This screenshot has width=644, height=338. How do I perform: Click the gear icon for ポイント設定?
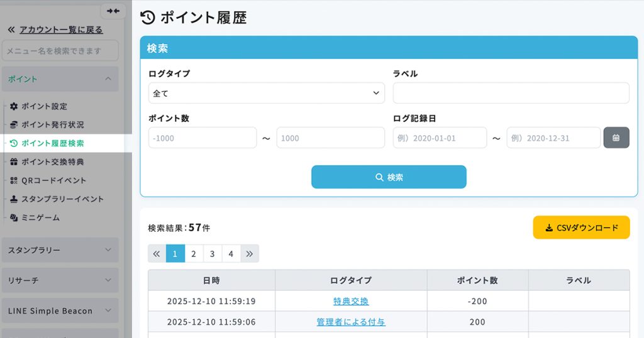14,106
